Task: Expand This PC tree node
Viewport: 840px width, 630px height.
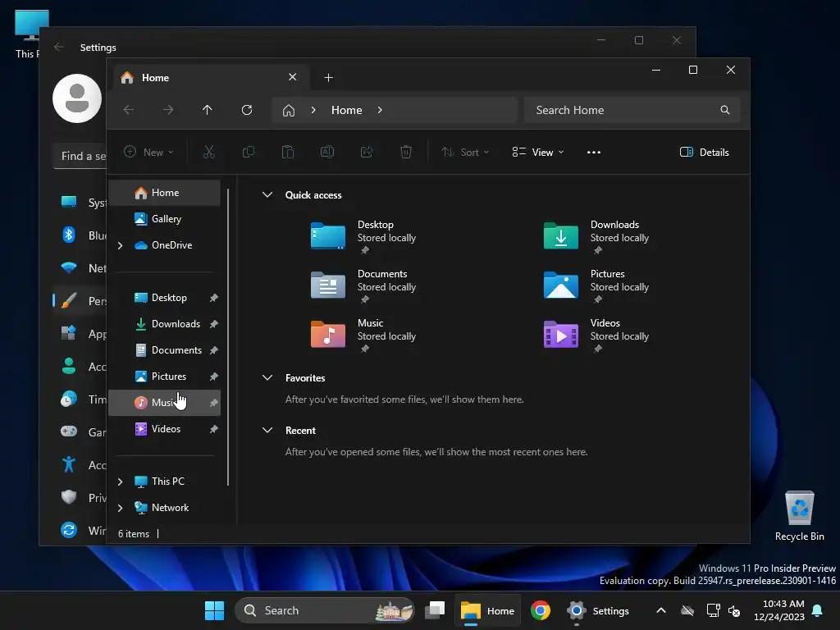Action: pyautogui.click(x=121, y=482)
